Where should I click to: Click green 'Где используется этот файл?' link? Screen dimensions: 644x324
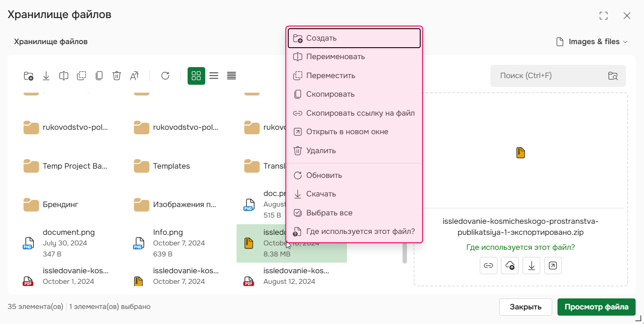(x=520, y=247)
